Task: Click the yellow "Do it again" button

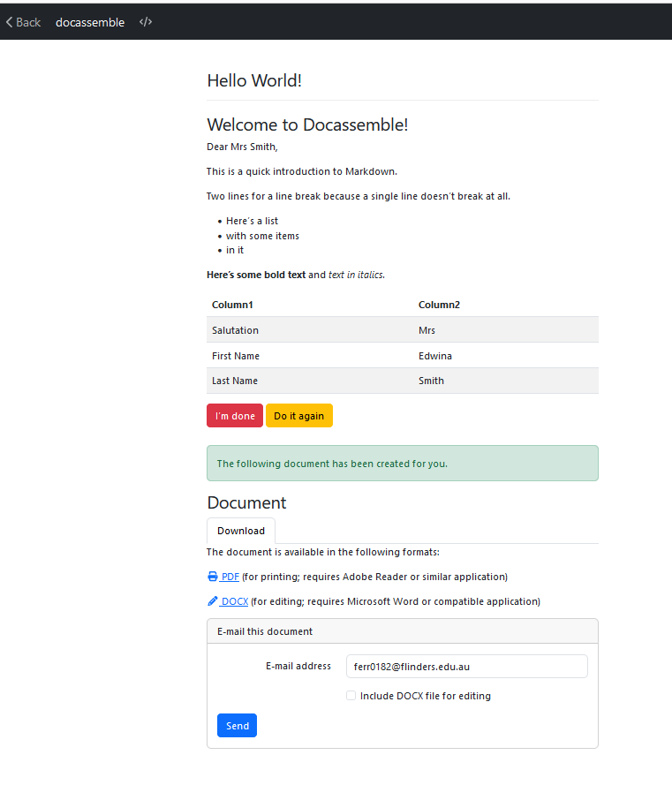Action: [298, 415]
